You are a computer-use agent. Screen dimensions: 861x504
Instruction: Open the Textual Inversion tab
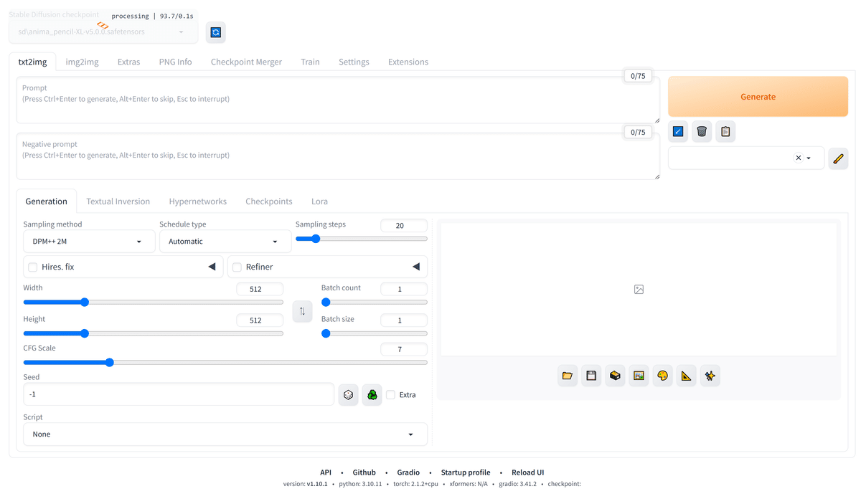click(118, 201)
